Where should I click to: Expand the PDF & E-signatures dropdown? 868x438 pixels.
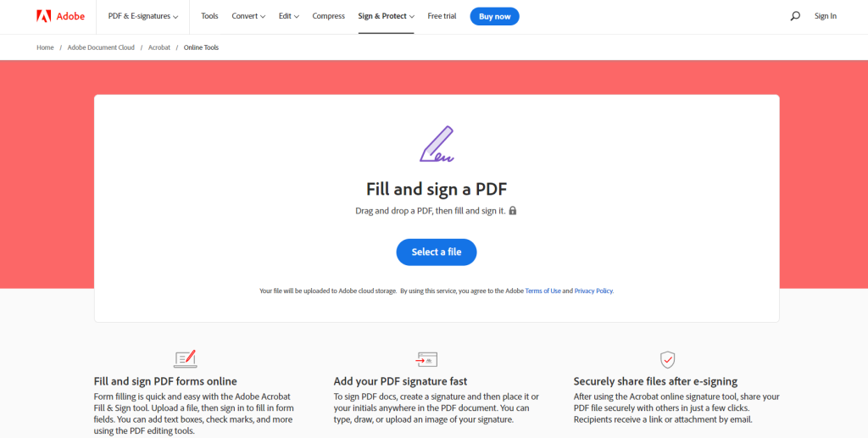pyautogui.click(x=143, y=16)
